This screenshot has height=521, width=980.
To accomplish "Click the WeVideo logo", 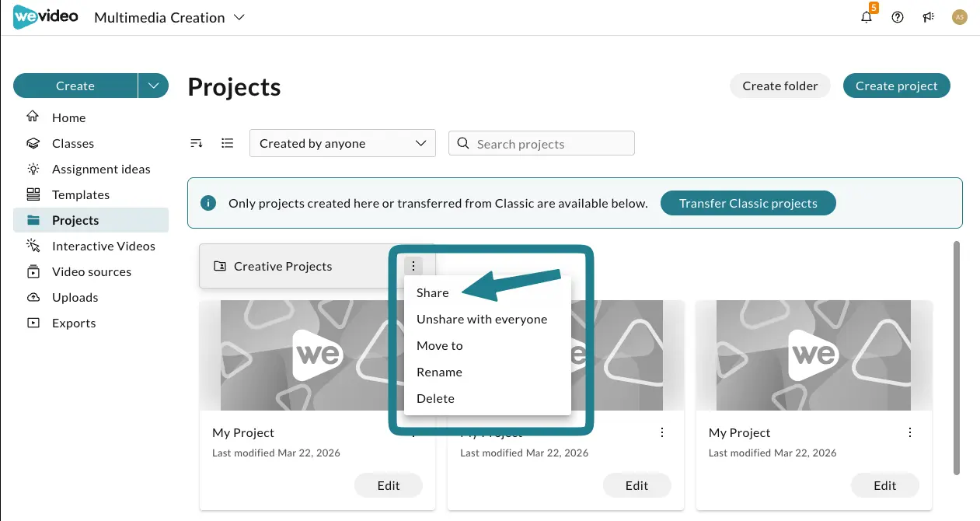I will (45, 17).
